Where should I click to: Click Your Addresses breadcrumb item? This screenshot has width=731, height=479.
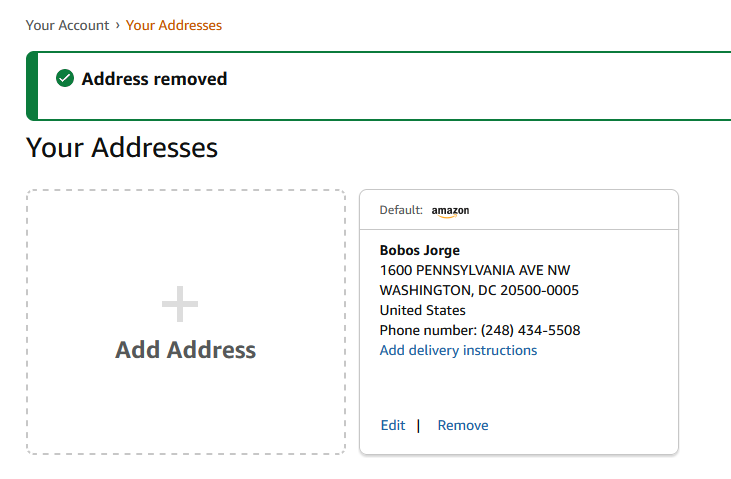(x=174, y=25)
